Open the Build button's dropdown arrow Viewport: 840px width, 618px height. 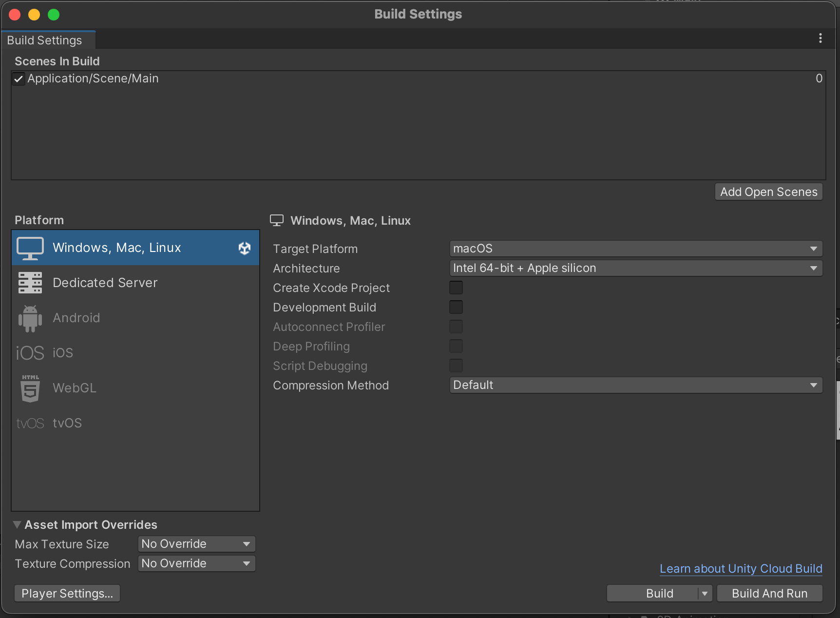[705, 594]
